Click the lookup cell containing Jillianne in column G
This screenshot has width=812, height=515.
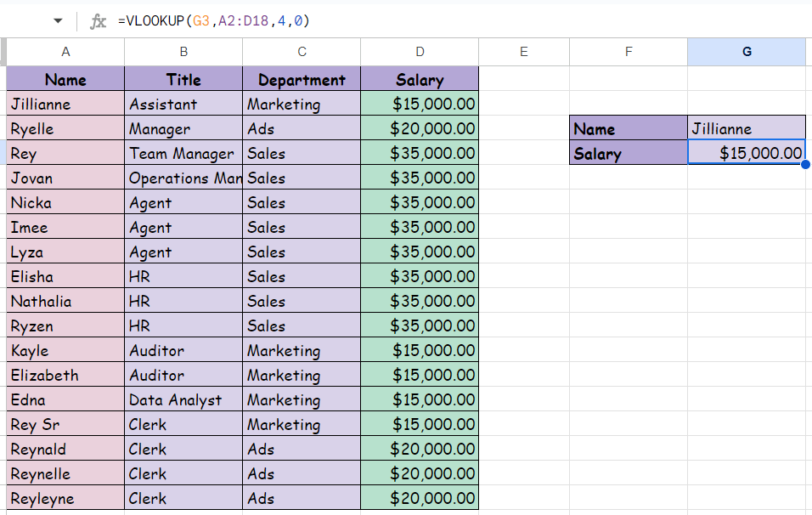747,129
